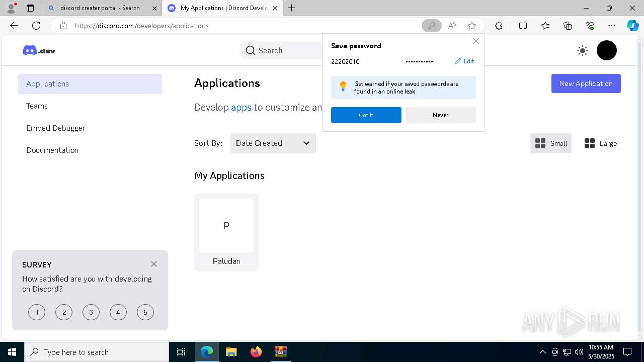The image size is (644, 362).
Task: Click Got it in Save password popup
Action: (366, 115)
